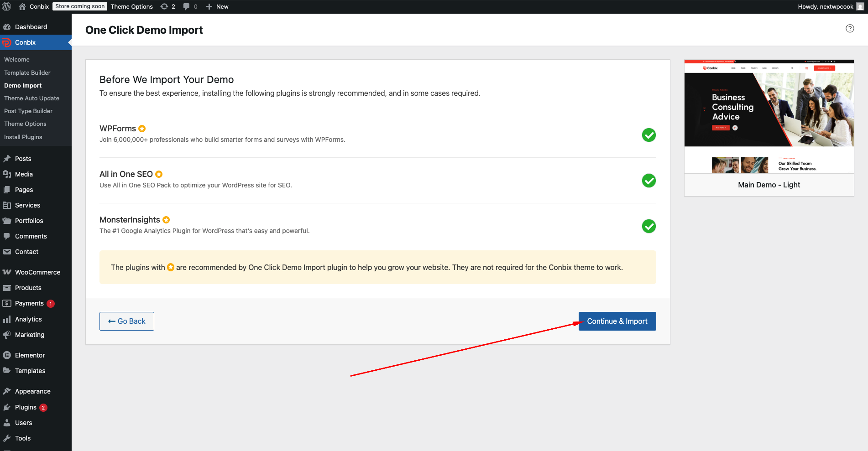The height and width of the screenshot is (451, 868).
Task: Click the MonsterInsights green checkmark
Action: [x=648, y=226]
